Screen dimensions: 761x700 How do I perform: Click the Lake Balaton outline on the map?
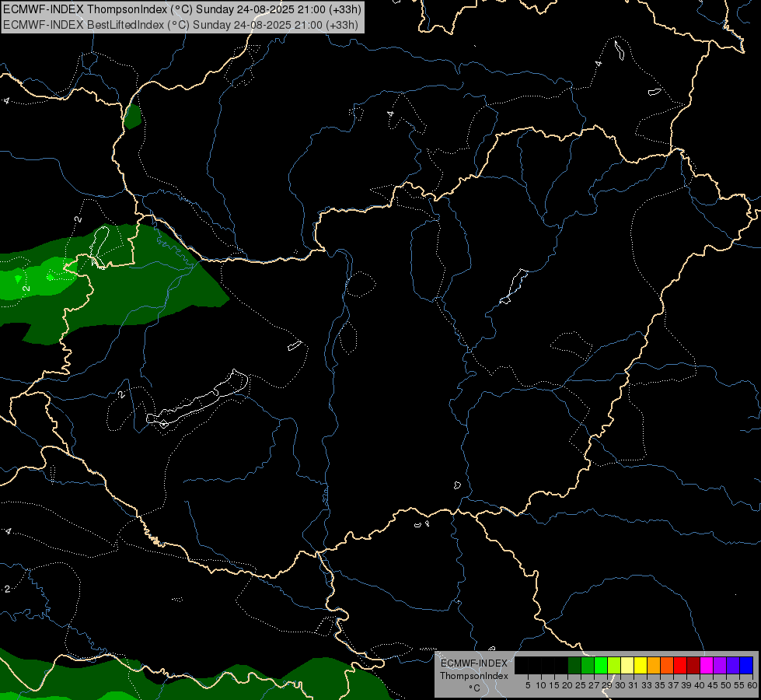click(x=197, y=399)
